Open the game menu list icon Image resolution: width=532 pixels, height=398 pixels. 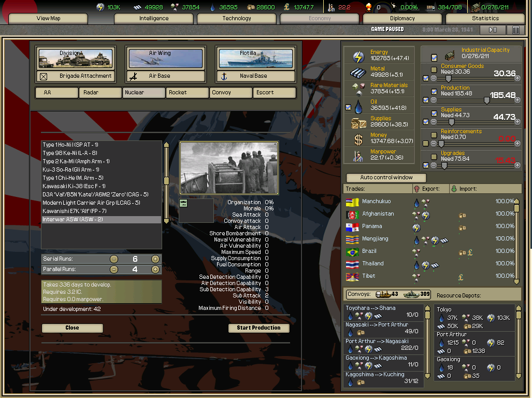tap(515, 30)
